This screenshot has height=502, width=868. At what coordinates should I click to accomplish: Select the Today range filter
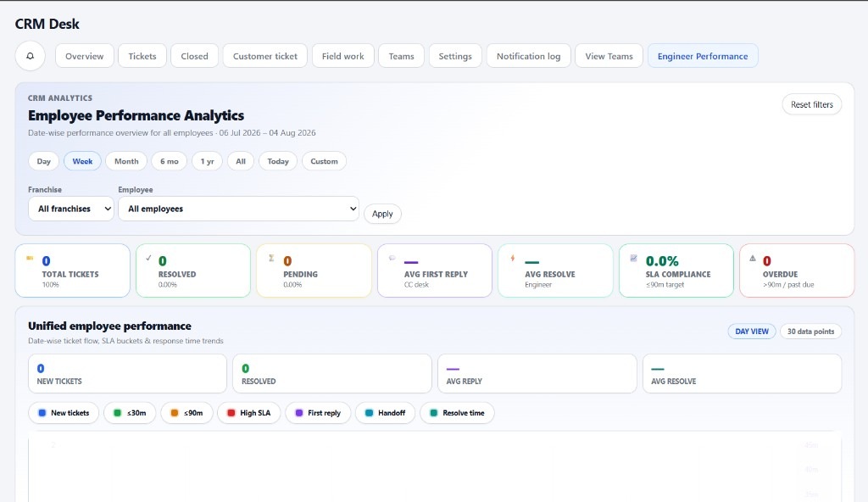[278, 161]
